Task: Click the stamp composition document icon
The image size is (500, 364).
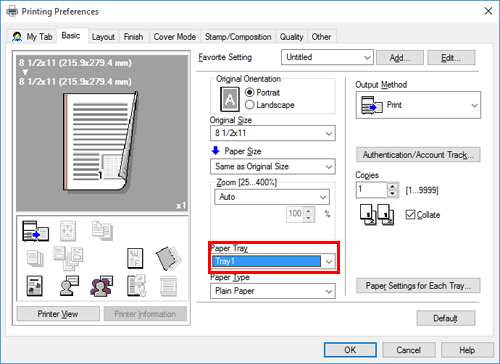Action: pyautogui.click(x=135, y=258)
